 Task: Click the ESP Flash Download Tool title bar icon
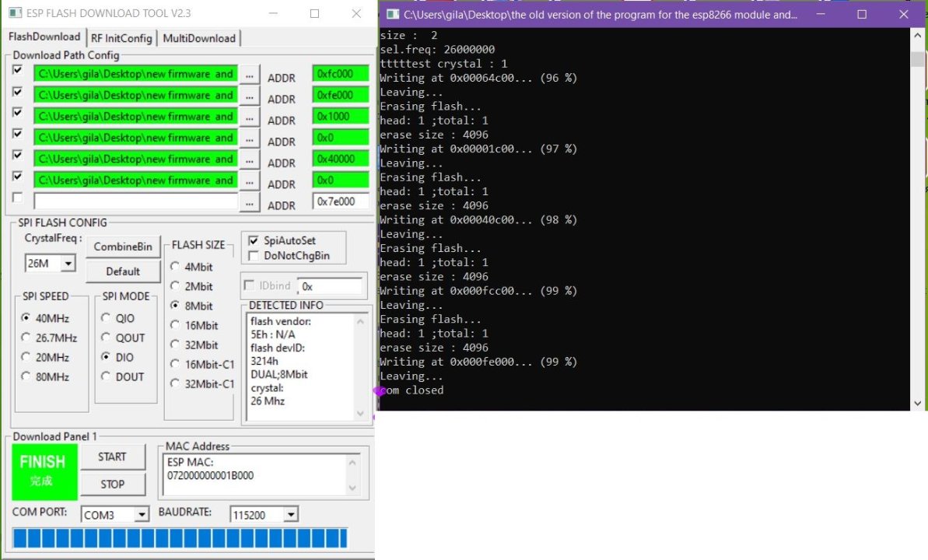click(x=16, y=13)
